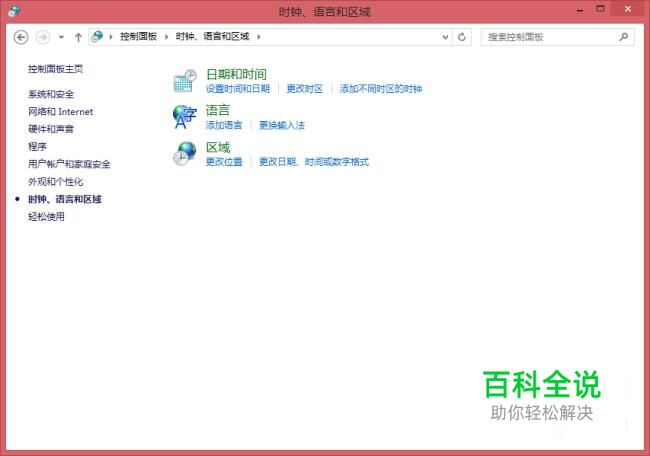This screenshot has height=456, width=650.
Task: Click the forward navigation arrow button
Action: tap(43, 37)
